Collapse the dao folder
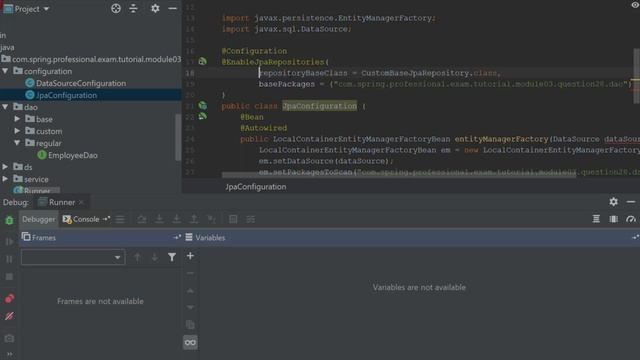 5,107
